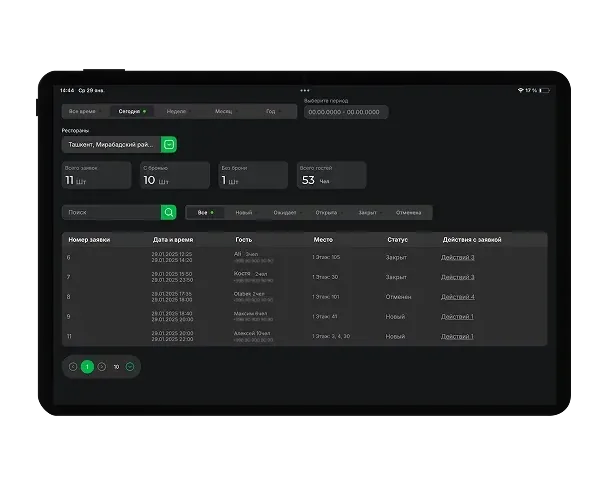This screenshot has height=486, width=607.
Task: Go to previous page arrow in pagination
Action: tap(73, 366)
